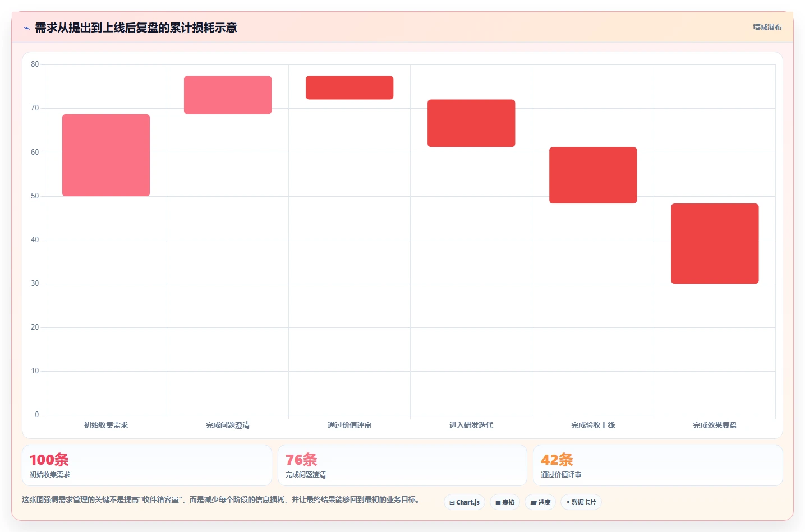The image size is (805, 532).
Task: Click the y-axis value 10
Action: point(35,371)
